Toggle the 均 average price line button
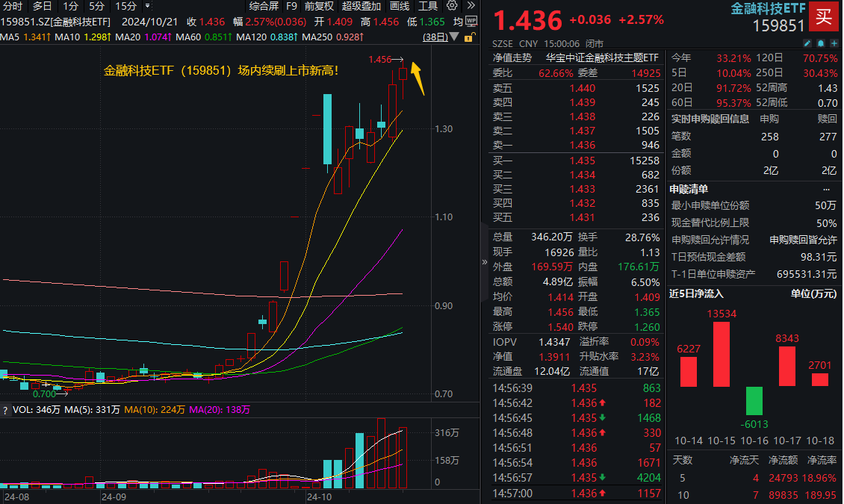 459,21
